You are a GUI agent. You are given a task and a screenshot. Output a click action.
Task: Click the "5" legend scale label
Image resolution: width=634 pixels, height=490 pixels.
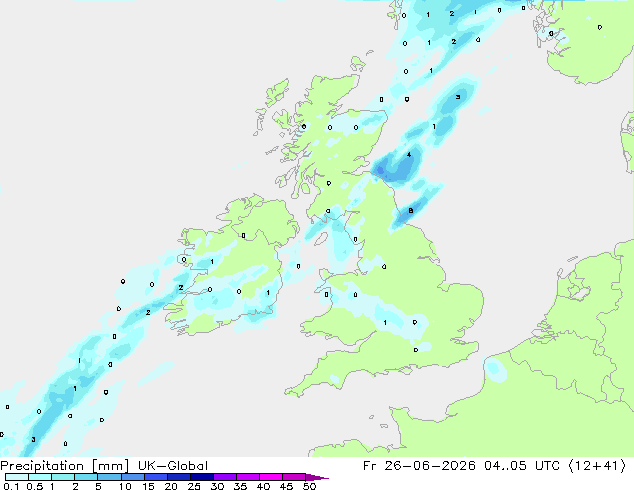point(98,486)
